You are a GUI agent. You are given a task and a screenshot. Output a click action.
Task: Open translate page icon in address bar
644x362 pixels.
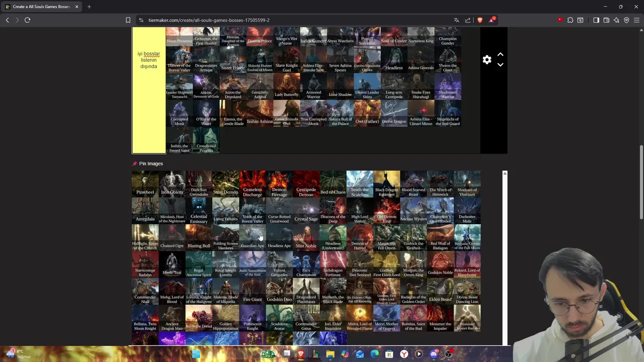click(x=456, y=20)
